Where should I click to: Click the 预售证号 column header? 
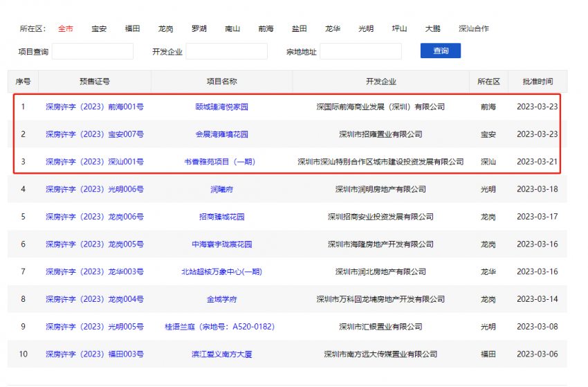(x=95, y=82)
